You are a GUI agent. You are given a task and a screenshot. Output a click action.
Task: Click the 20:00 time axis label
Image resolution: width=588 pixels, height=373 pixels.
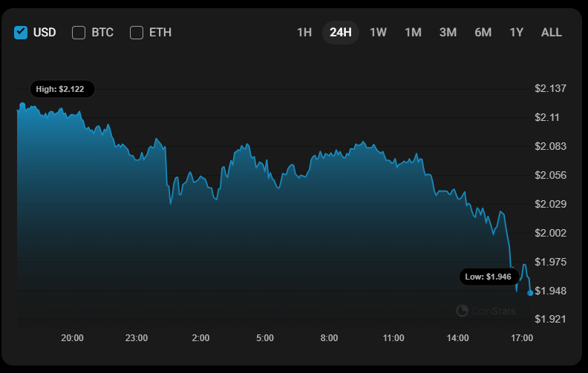click(72, 338)
